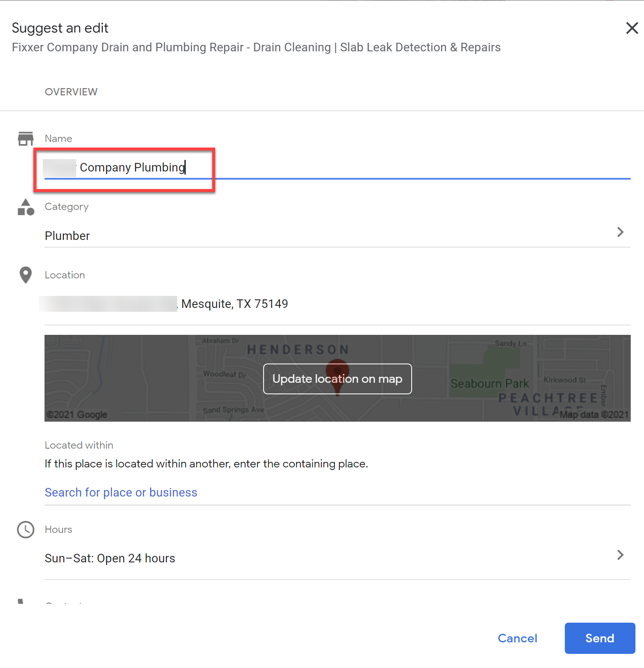The height and width of the screenshot is (668, 644).
Task: Edit the Company Plumbing name field
Action: [x=132, y=167]
